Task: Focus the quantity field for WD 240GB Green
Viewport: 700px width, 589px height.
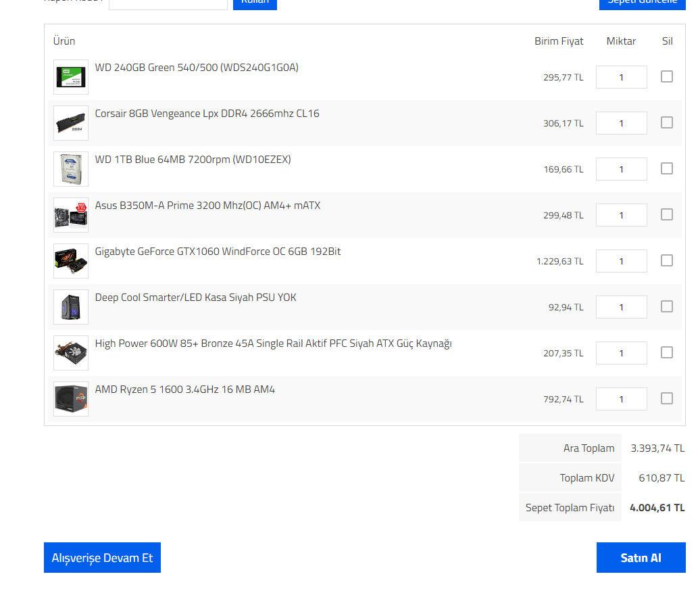Action: click(621, 77)
